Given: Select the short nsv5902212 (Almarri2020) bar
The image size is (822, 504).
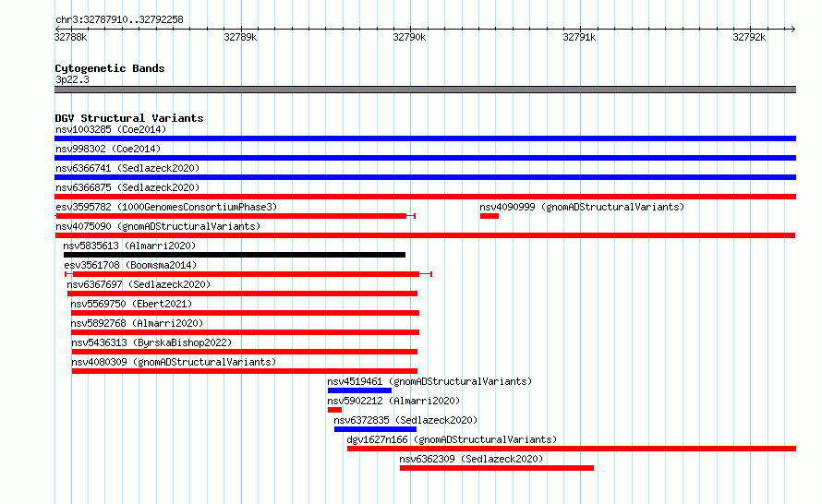Looking at the screenshot, I should coord(334,410).
